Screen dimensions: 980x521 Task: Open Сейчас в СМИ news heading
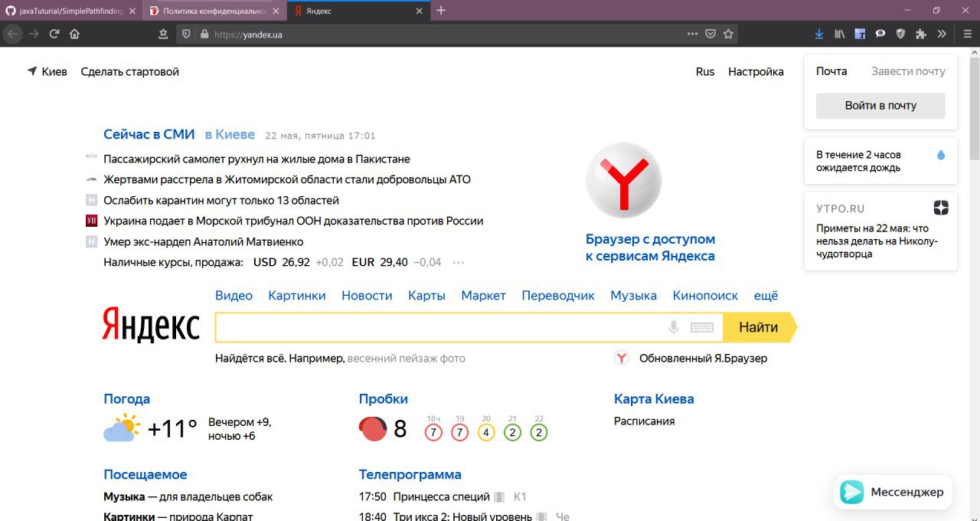coord(149,134)
